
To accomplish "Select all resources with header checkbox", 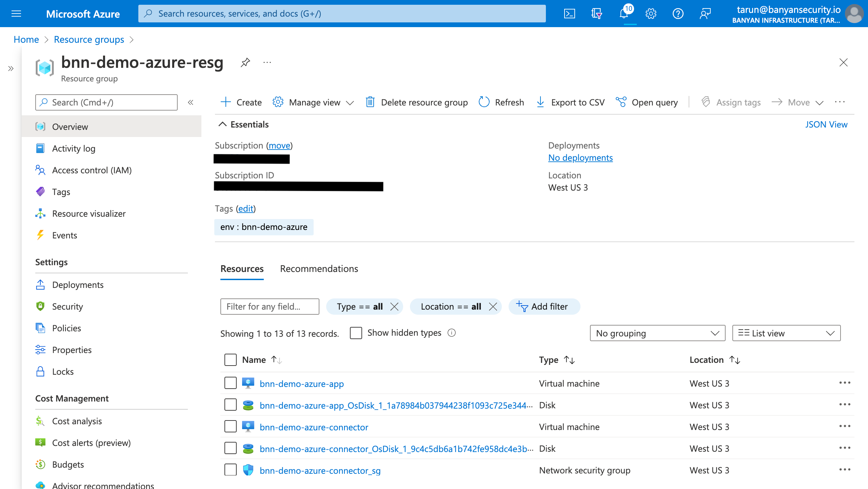I will pyautogui.click(x=231, y=360).
